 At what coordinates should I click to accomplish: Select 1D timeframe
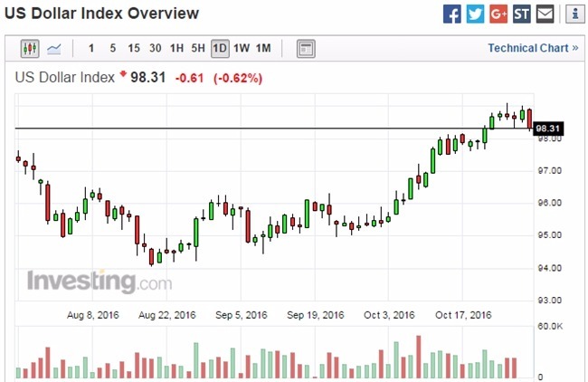220,48
